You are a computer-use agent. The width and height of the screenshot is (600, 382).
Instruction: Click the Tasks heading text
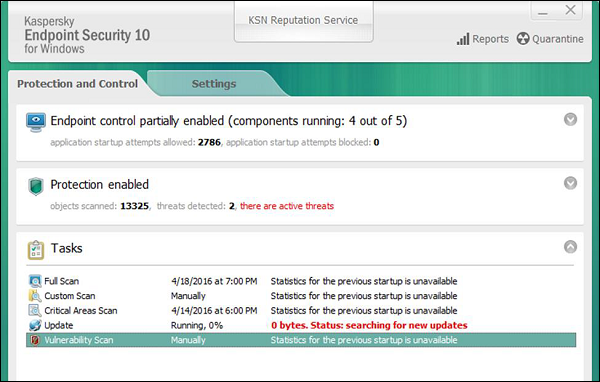coord(67,248)
